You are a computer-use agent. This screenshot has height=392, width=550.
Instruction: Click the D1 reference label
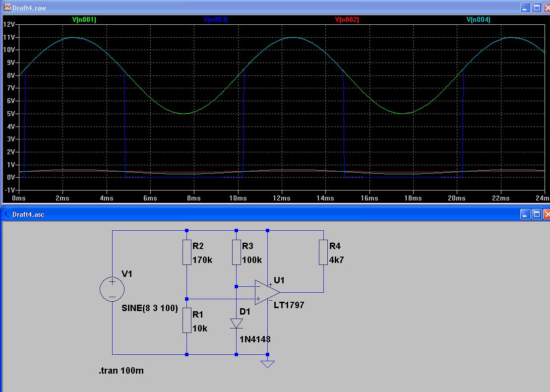[x=245, y=312]
